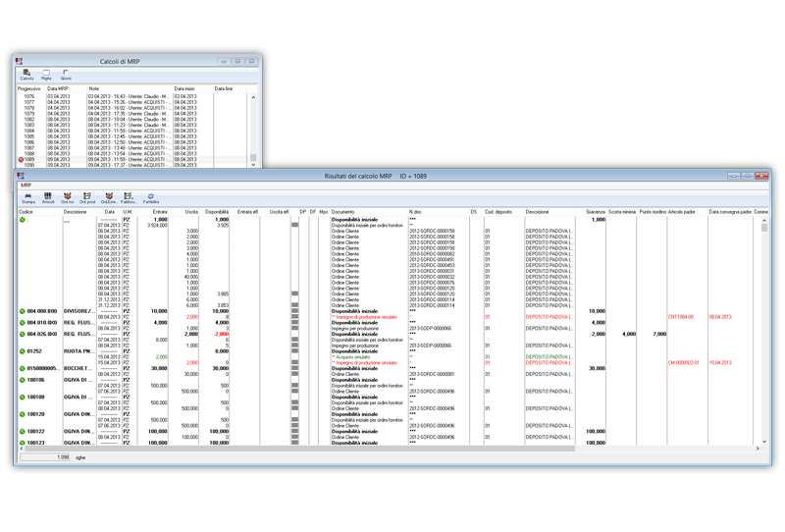Click green status icon for 0150000005

coord(22,368)
